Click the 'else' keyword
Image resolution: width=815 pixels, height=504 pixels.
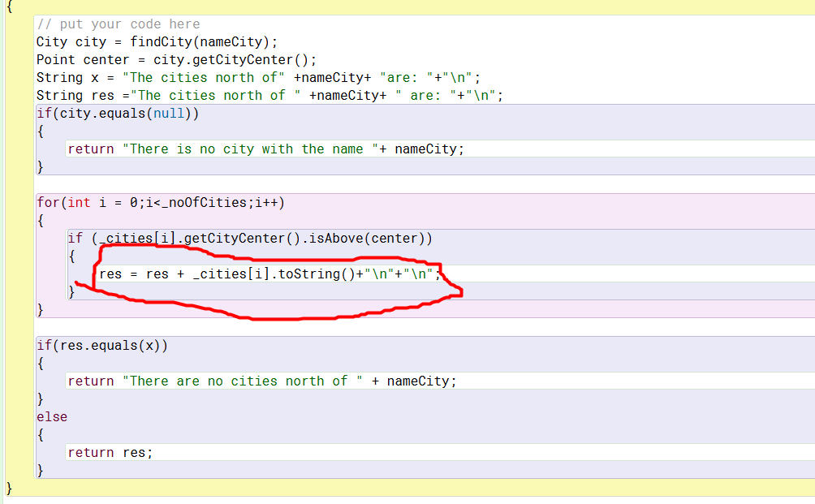click(52, 417)
